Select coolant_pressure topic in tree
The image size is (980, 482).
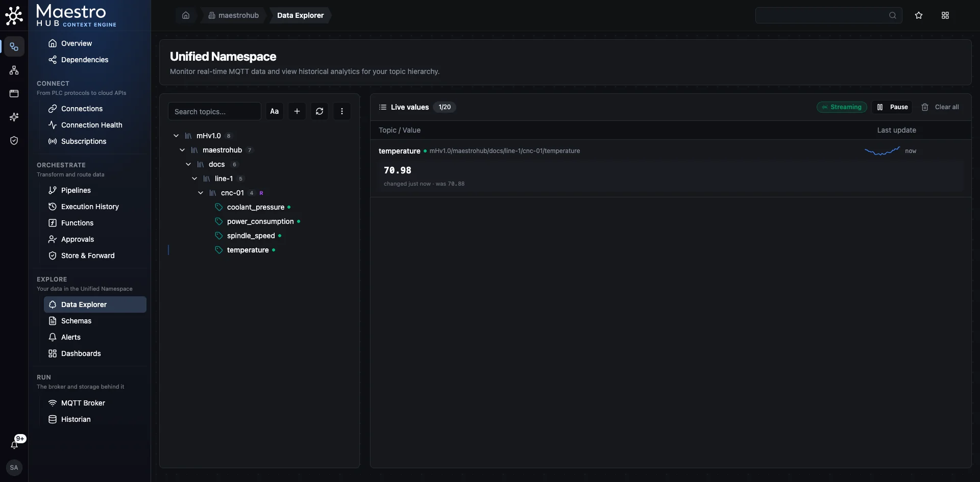(256, 207)
